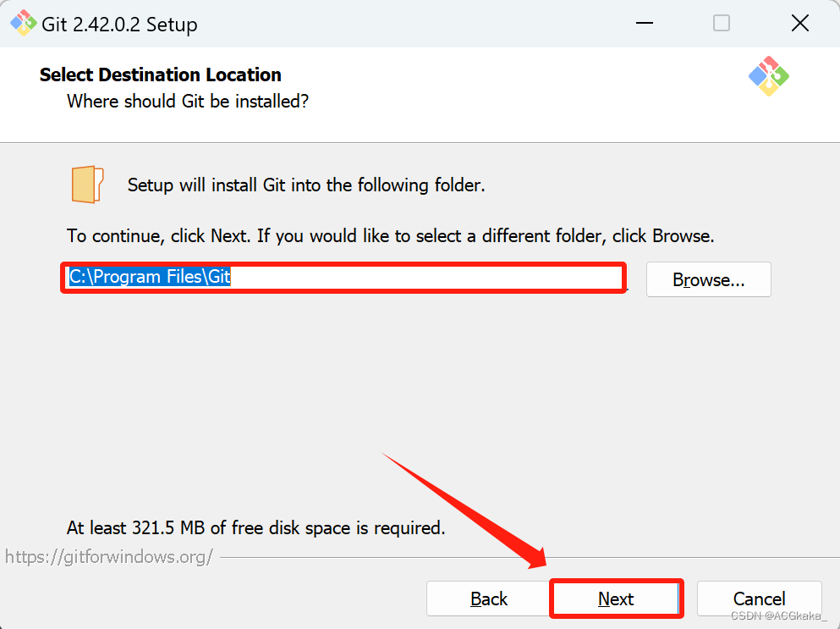
Task: Cancel the Git installation
Action: click(x=759, y=599)
